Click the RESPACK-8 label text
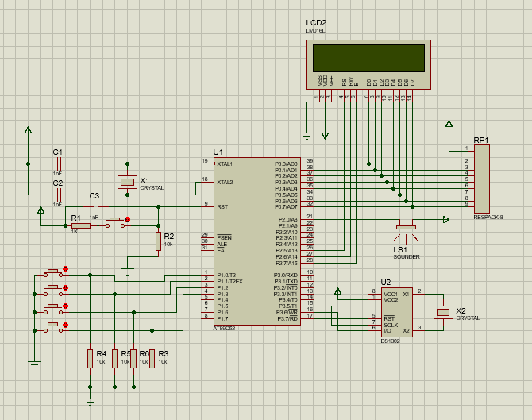The width and height of the screenshot is (532, 420). pyautogui.click(x=488, y=217)
